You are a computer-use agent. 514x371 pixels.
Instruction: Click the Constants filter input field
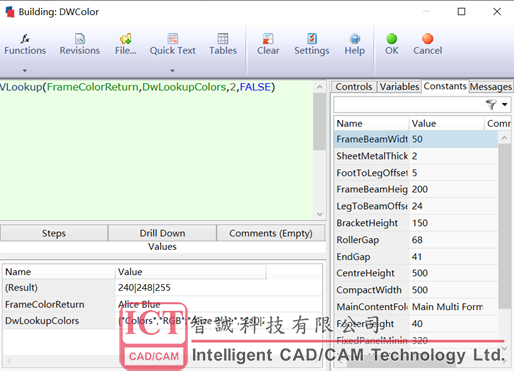coord(408,105)
